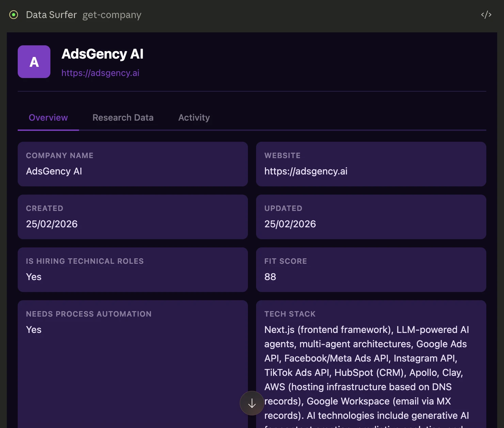Click Yes under Needs Process Automation
The height and width of the screenshot is (428, 504).
tap(34, 330)
